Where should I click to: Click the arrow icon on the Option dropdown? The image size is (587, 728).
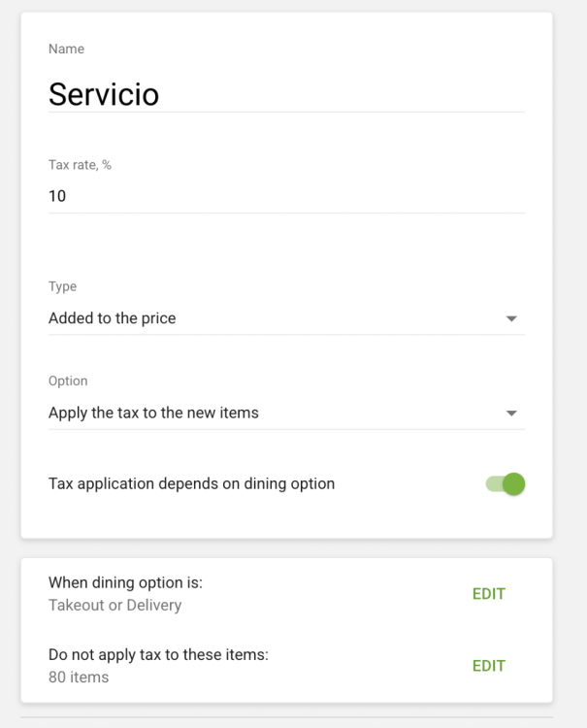click(x=511, y=413)
